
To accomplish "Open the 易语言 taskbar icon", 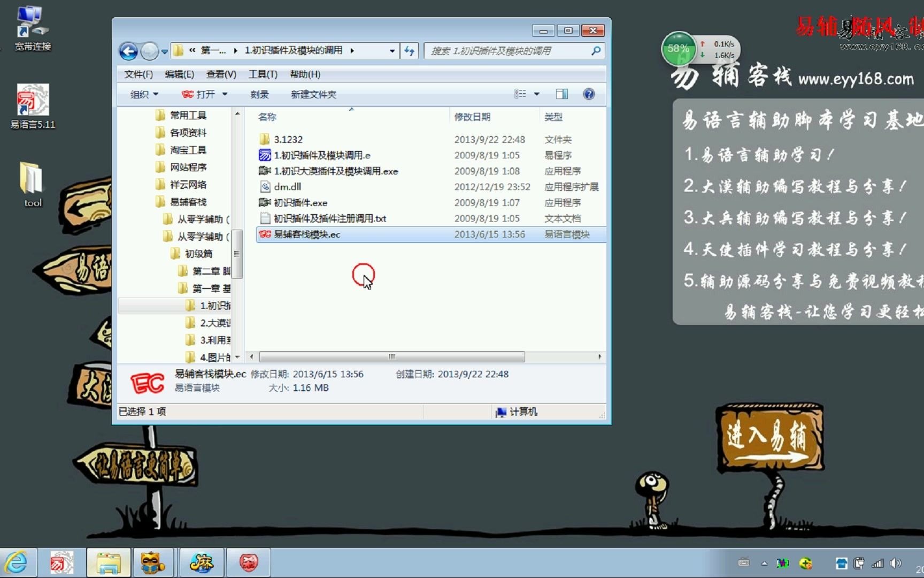I will coord(62,562).
